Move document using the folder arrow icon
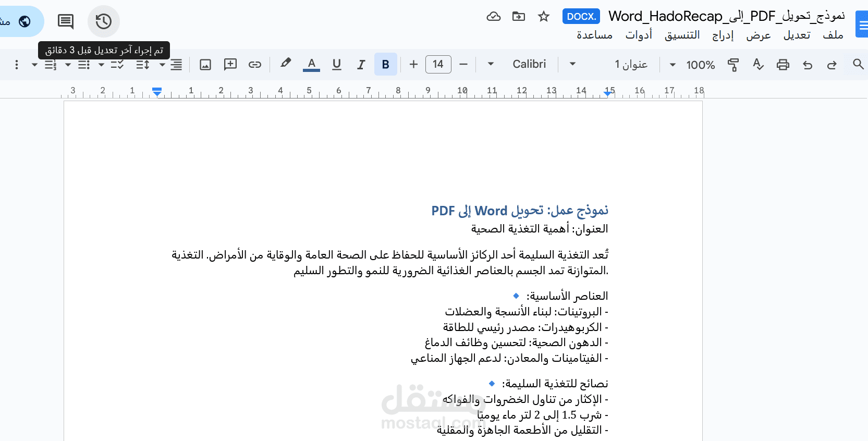This screenshot has height=441, width=868. point(519,16)
